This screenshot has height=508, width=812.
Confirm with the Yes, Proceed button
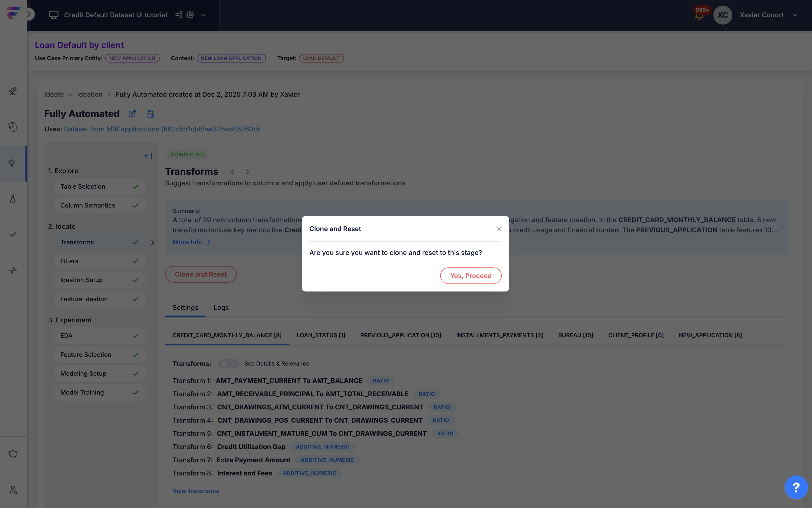tap(470, 275)
